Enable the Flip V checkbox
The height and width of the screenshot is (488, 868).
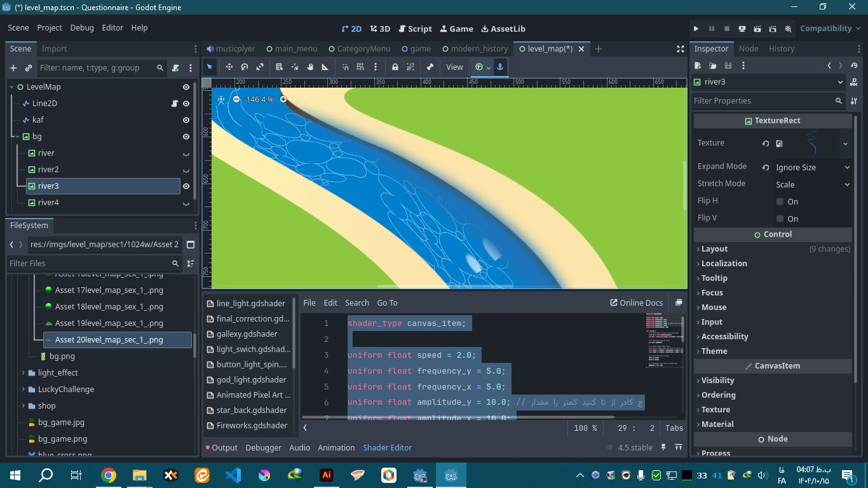(x=780, y=219)
